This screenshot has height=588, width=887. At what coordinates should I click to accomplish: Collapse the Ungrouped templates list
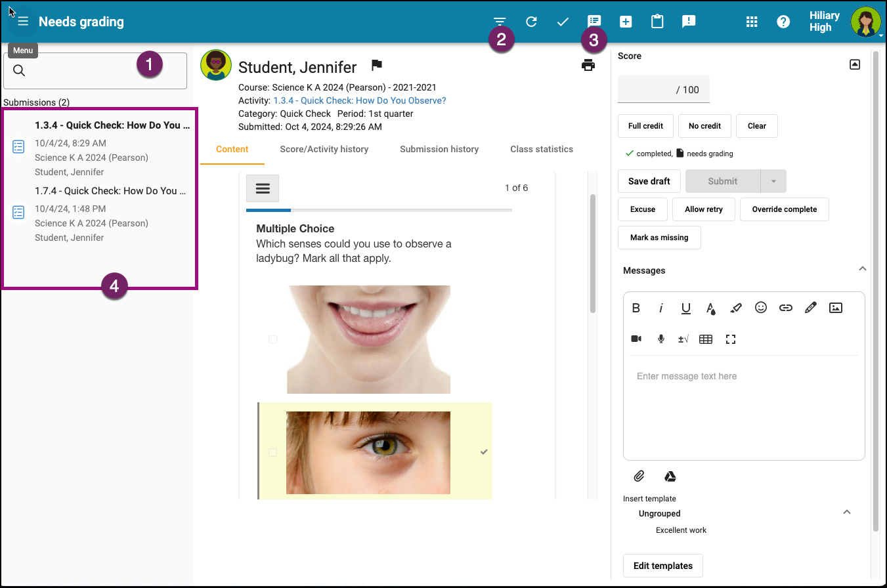click(x=847, y=512)
